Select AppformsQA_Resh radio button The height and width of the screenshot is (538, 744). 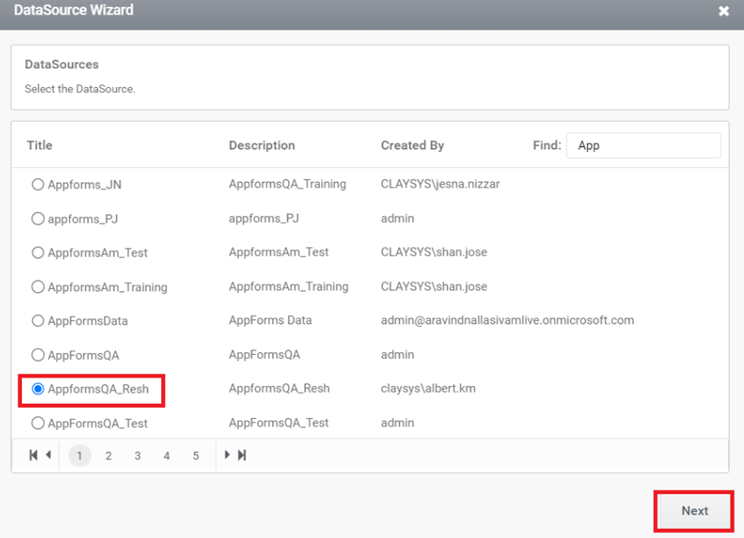[37, 389]
